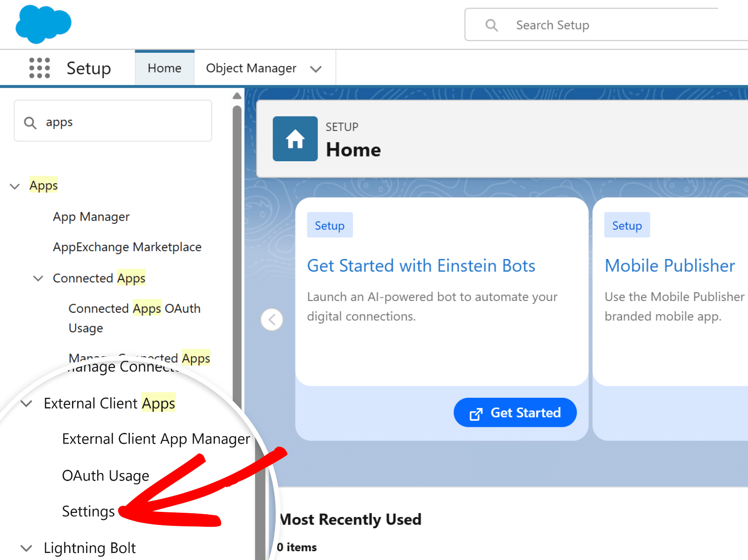Click the External Client Apps label
The width and height of the screenshot is (748, 560).
pos(109,403)
